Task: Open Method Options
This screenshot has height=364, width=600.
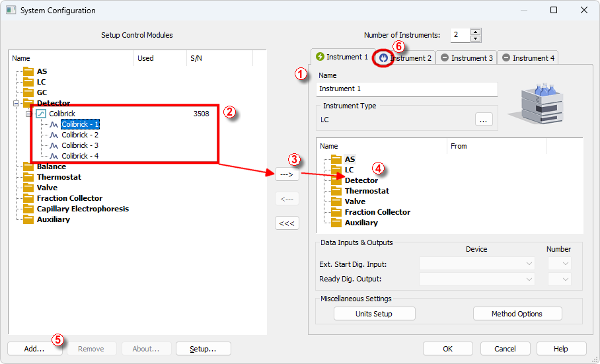Action: 517,314
